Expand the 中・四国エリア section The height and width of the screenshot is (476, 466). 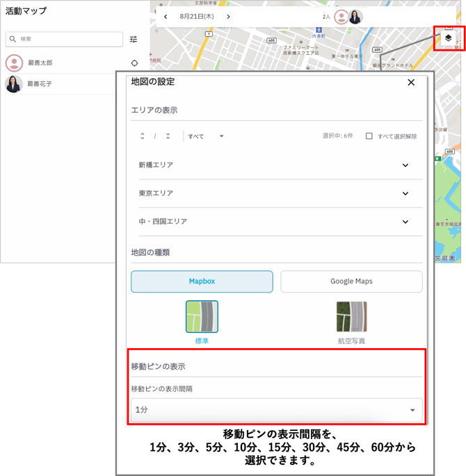tap(405, 222)
